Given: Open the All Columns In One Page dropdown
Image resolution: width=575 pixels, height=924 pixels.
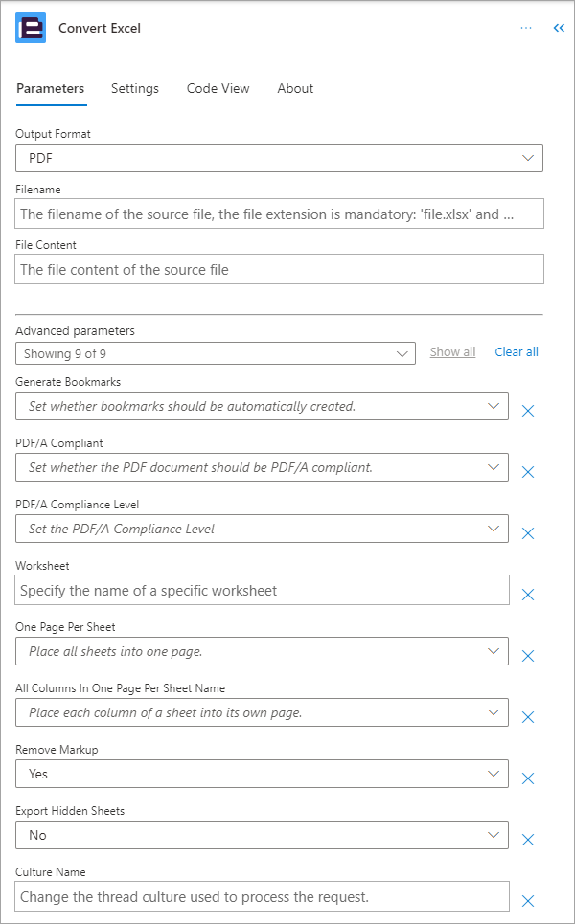Looking at the screenshot, I should point(262,712).
